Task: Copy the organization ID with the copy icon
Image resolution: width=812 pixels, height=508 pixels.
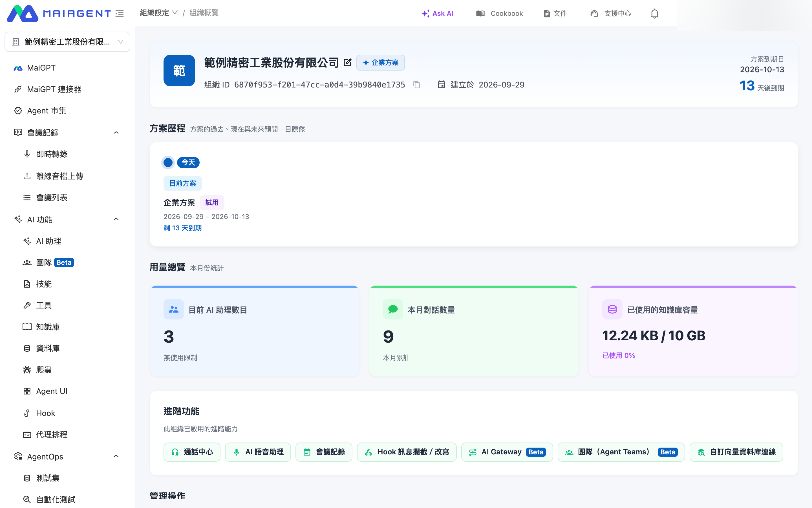Action: (417, 85)
